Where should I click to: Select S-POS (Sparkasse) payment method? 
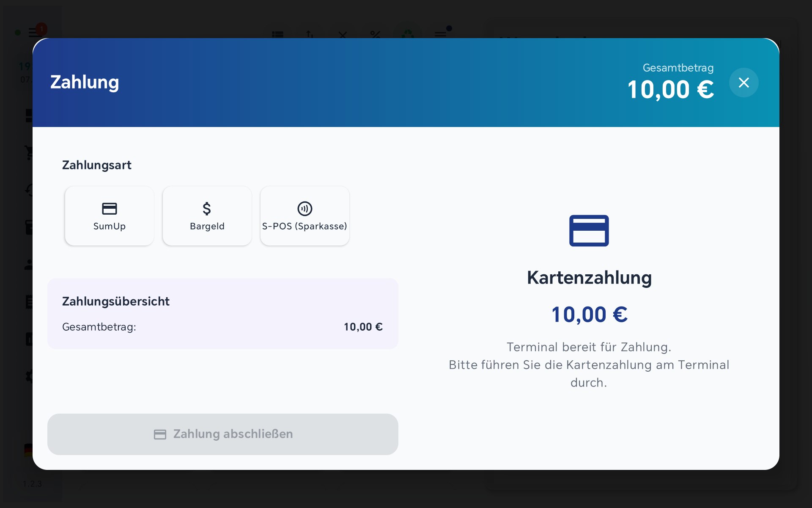(x=305, y=216)
